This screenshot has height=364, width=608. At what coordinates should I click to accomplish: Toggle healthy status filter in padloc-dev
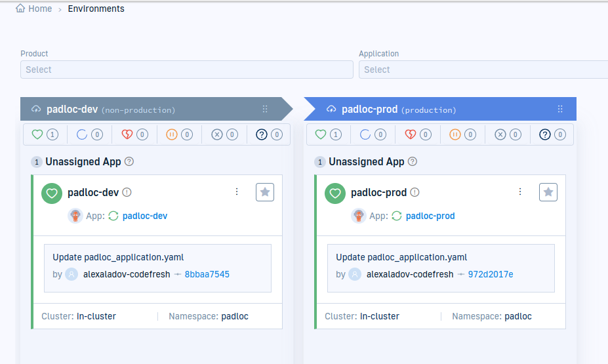[45, 134]
